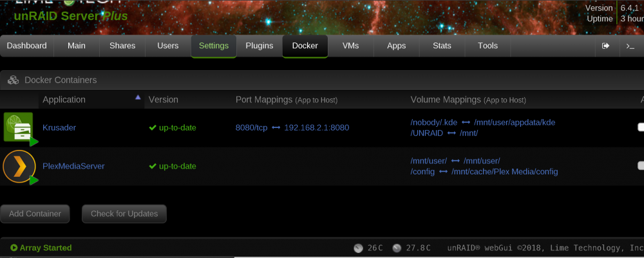Image resolution: width=644 pixels, height=258 pixels.
Task: Open the terminal icon in the navigation bar
Action: (630, 46)
